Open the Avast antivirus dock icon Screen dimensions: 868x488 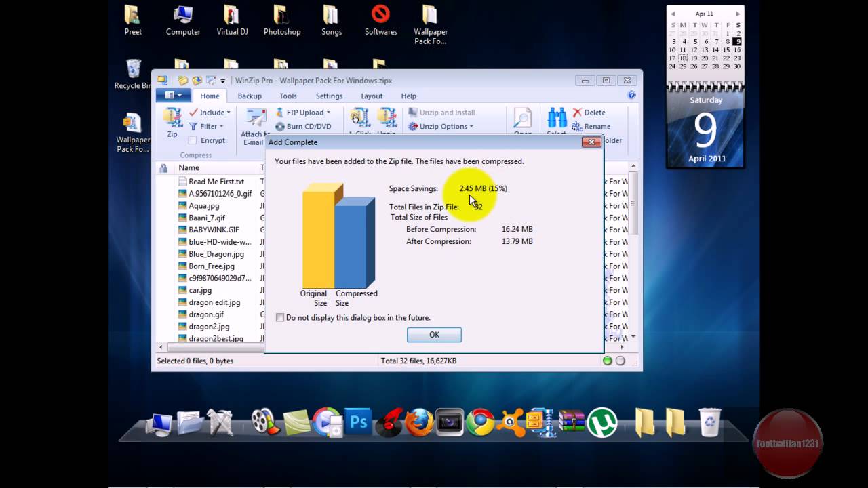(511, 422)
